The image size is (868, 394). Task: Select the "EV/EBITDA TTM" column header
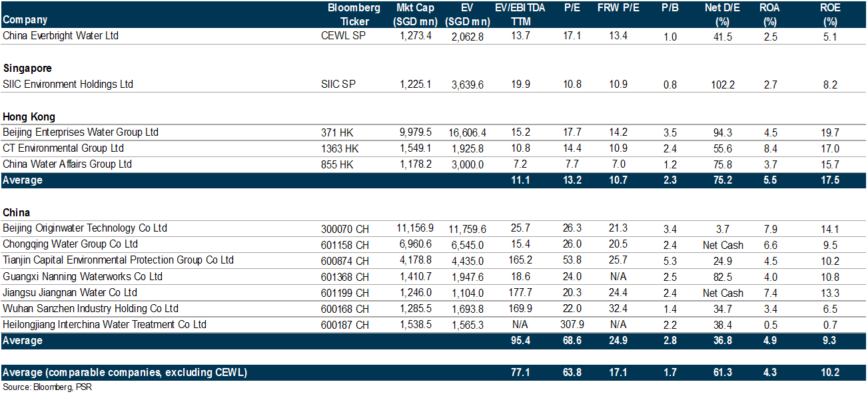[x=520, y=14]
